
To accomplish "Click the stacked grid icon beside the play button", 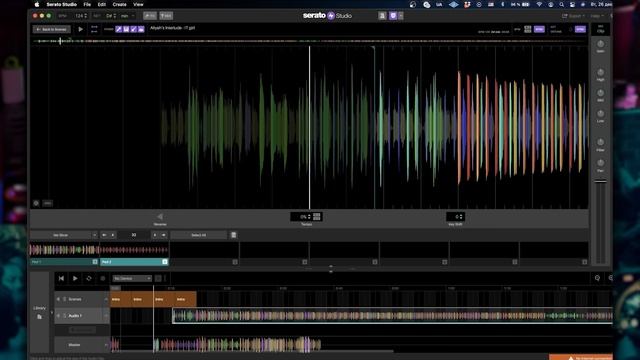I will coord(94,29).
